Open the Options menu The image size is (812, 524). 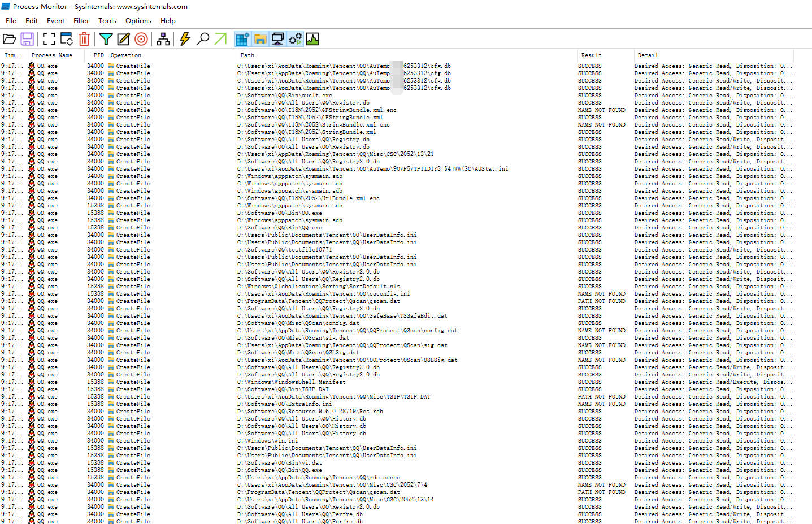click(138, 21)
